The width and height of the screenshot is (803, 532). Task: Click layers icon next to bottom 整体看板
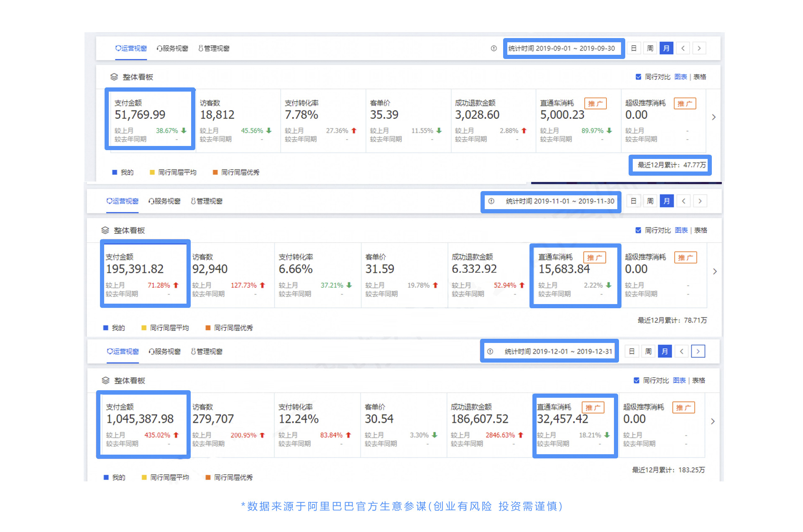click(105, 380)
